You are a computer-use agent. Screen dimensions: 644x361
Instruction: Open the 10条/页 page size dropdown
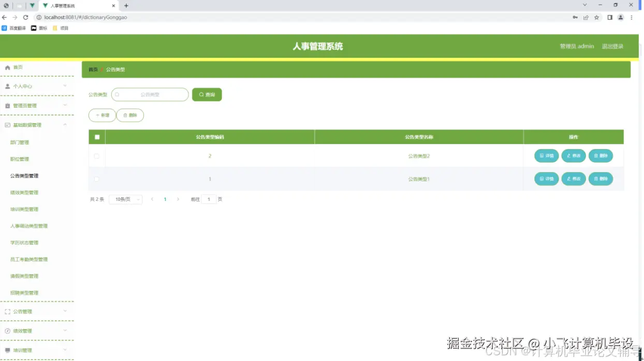pyautogui.click(x=126, y=199)
